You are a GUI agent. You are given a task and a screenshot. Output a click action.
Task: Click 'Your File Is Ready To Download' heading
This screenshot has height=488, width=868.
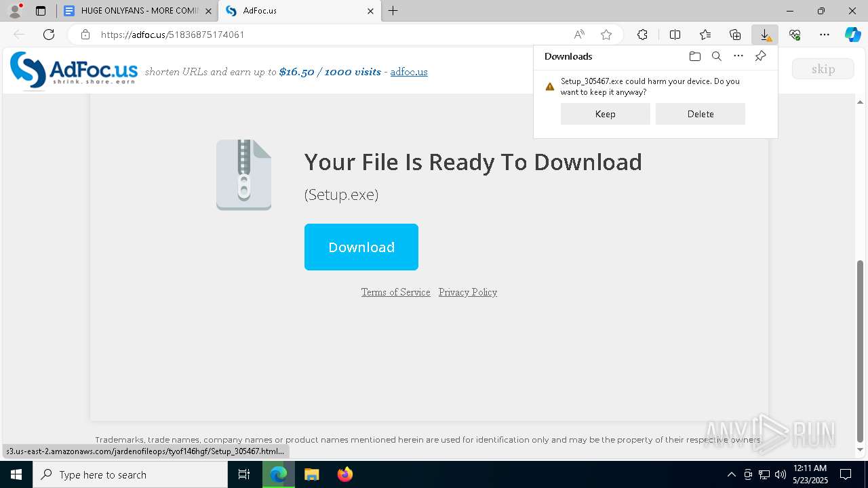[x=473, y=162]
